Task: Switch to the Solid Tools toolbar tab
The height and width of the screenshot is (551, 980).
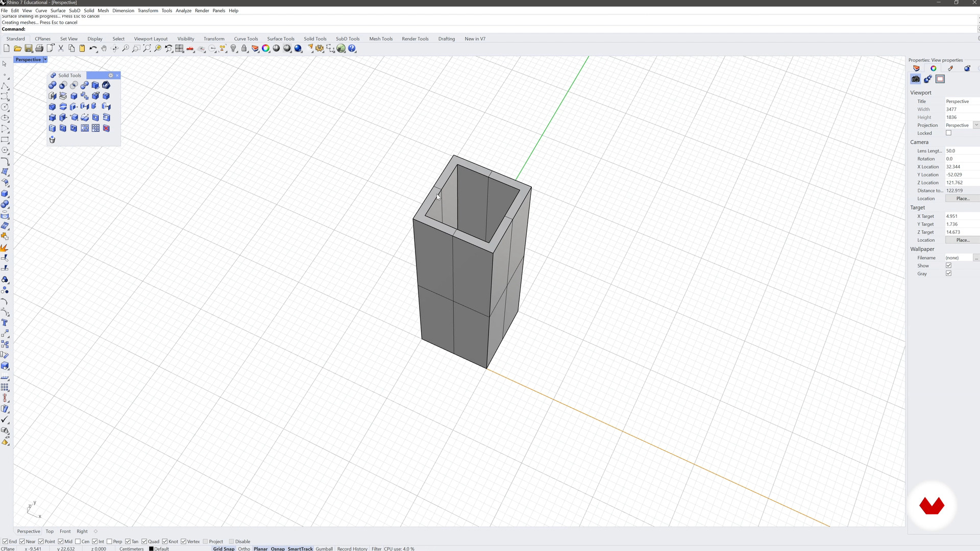Action: 315,39
